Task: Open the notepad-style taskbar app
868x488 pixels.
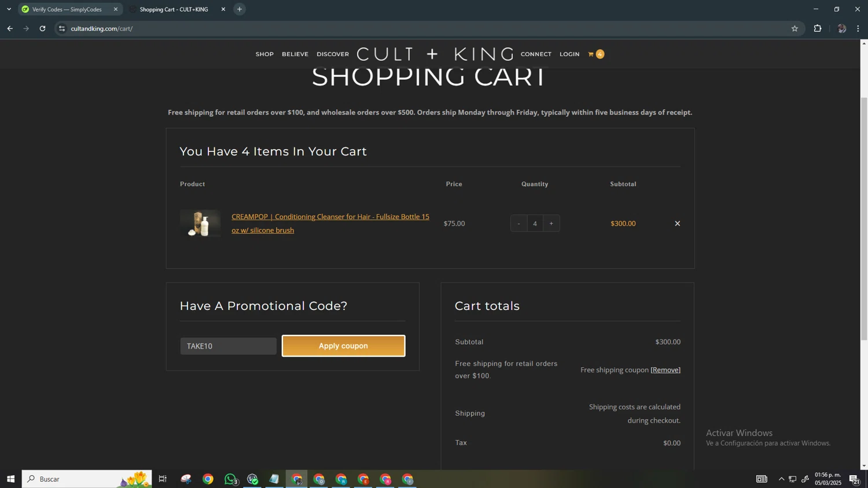Action: 274,479
